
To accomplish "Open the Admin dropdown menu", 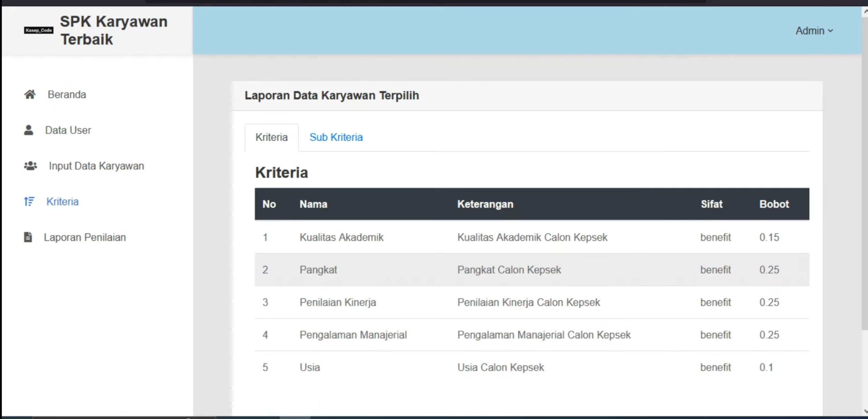I will [x=814, y=31].
